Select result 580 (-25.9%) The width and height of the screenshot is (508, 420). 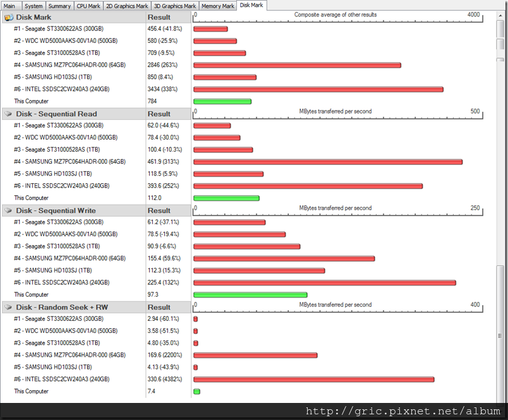point(162,41)
